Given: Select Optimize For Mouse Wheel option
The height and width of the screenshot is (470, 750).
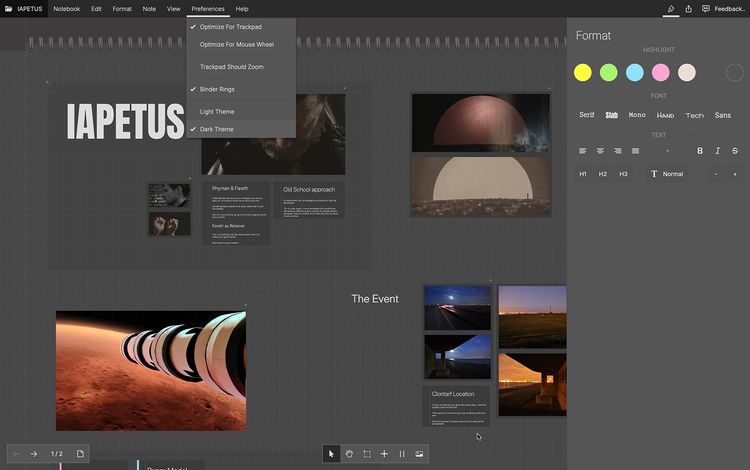Looking at the screenshot, I should click(x=241, y=44).
